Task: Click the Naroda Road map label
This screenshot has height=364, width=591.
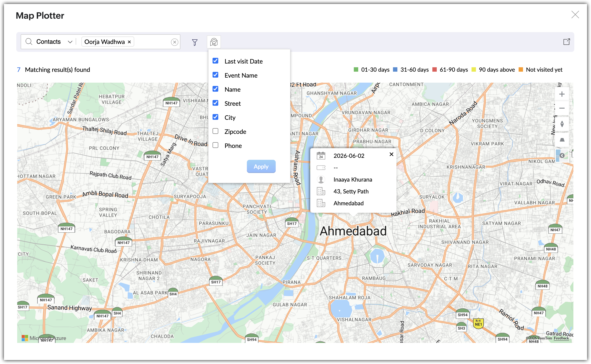Action: [x=463, y=113]
